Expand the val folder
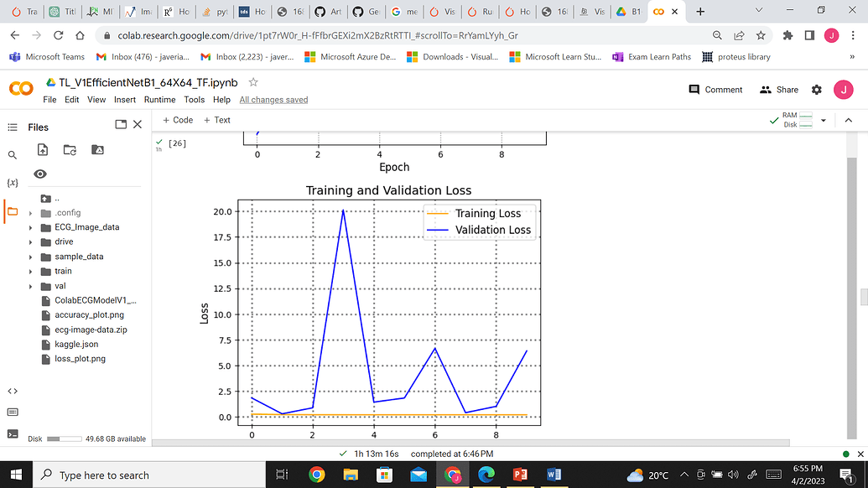Viewport: 868px width, 488px height. click(30, 286)
